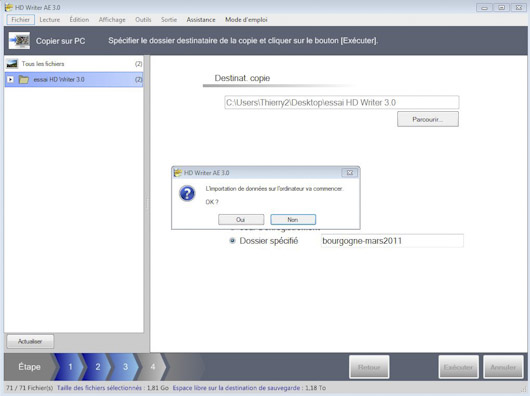The width and height of the screenshot is (530, 396).
Task: Open the Édition menu
Action: (79, 20)
